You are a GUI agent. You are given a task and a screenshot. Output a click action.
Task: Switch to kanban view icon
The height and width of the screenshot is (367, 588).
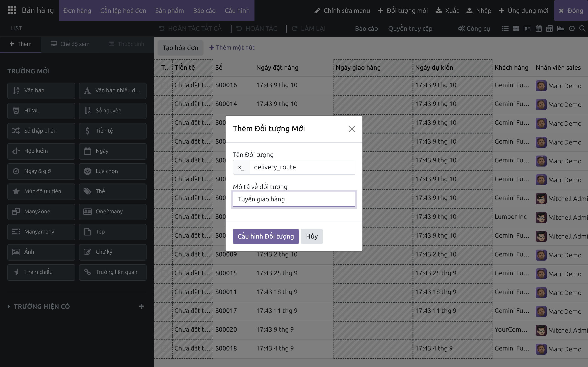pos(516,29)
